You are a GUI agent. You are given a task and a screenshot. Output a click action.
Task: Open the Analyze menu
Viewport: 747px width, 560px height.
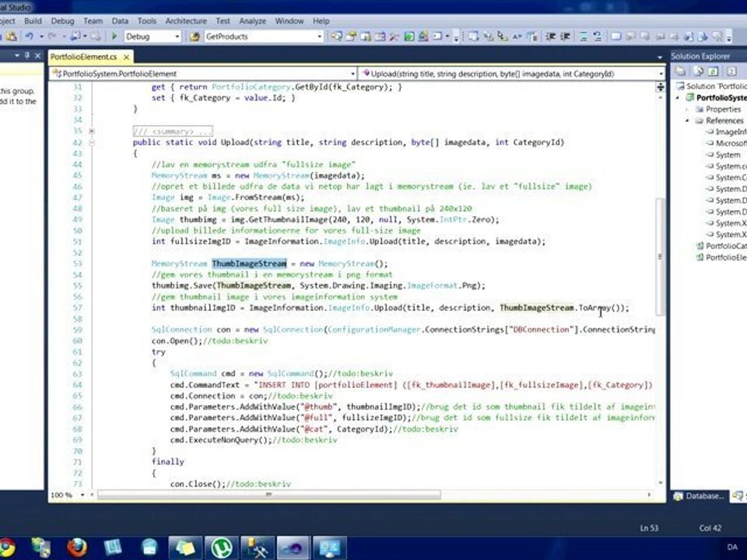pos(252,21)
